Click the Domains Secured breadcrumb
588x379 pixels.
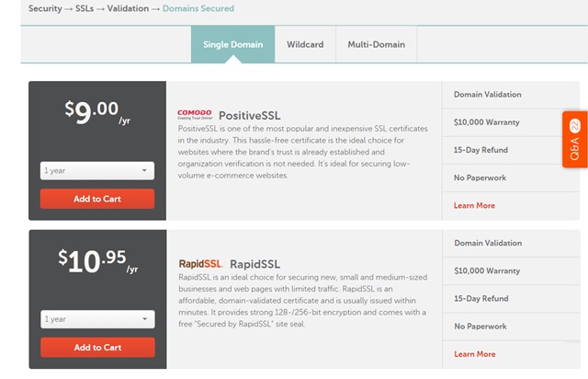[x=198, y=8]
